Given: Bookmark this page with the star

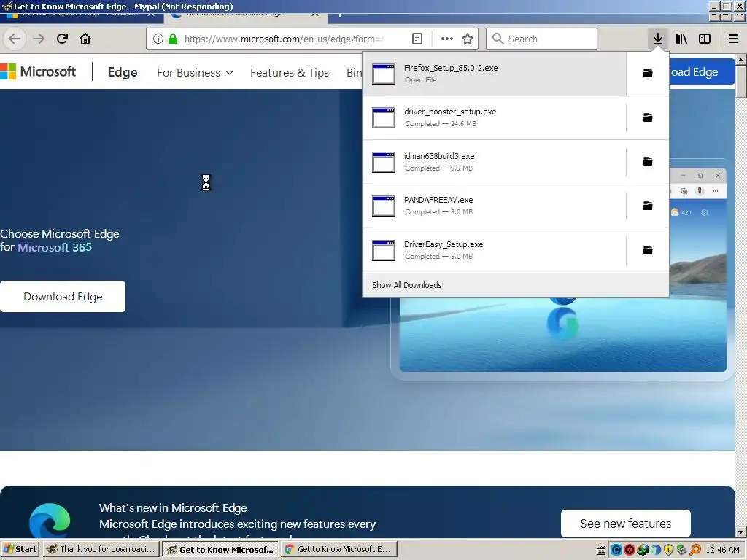Looking at the screenshot, I should 468,39.
